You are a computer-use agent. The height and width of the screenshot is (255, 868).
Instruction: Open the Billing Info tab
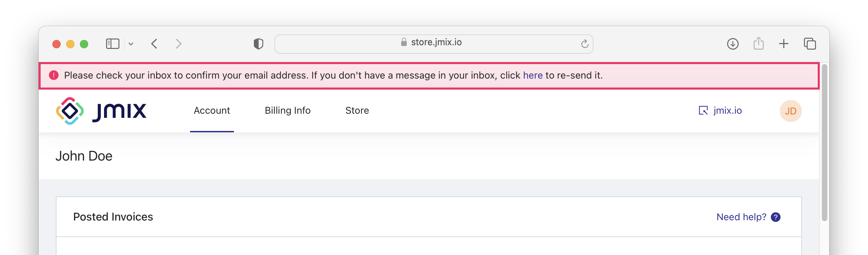[x=288, y=111]
